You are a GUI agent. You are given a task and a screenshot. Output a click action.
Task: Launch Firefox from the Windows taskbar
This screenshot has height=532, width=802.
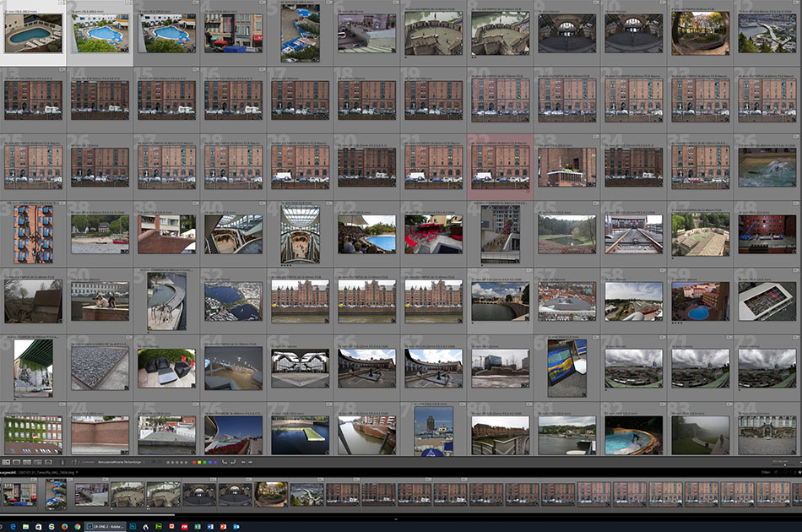[64, 526]
